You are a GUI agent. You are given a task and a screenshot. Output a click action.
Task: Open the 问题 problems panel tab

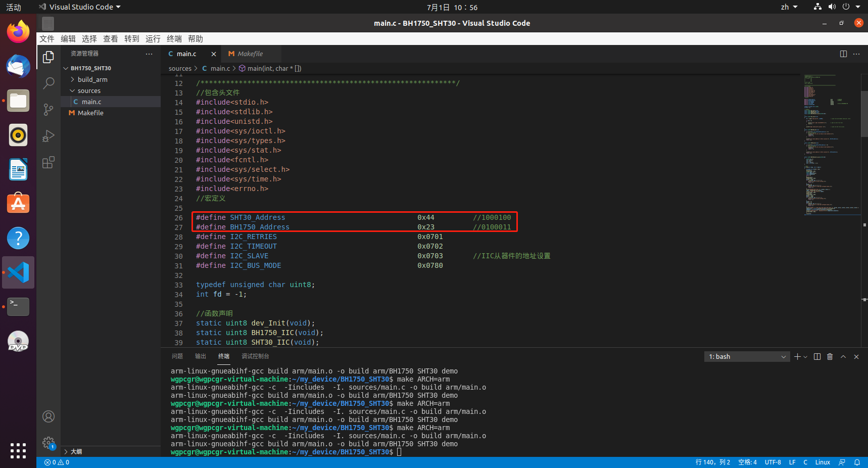pyautogui.click(x=177, y=356)
